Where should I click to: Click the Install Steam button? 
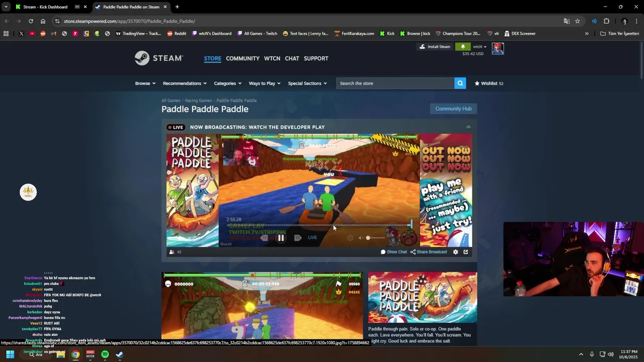click(x=435, y=47)
